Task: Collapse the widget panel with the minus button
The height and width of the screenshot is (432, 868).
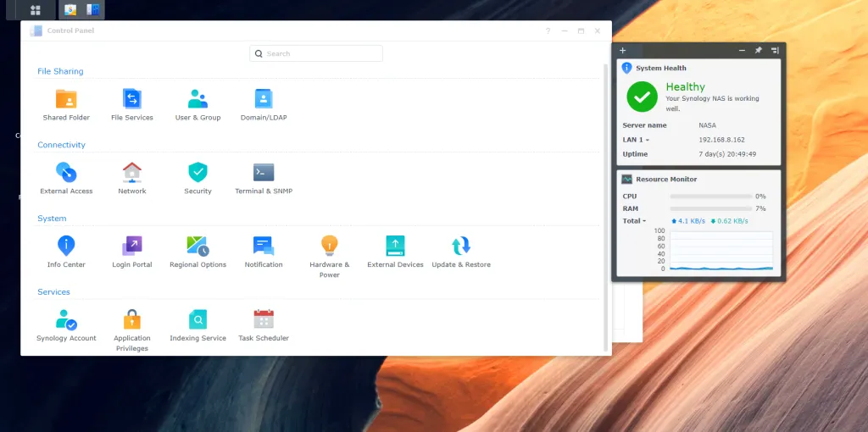Action: (742, 50)
